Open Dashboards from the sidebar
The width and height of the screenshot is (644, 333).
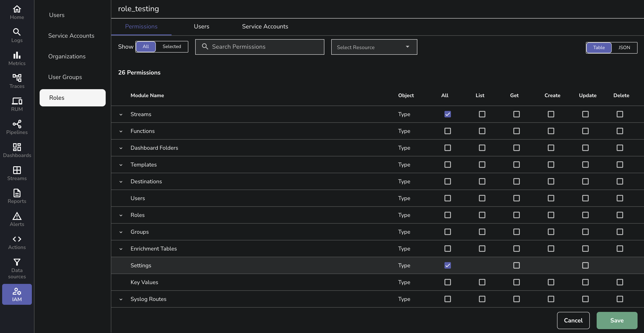coord(17,147)
